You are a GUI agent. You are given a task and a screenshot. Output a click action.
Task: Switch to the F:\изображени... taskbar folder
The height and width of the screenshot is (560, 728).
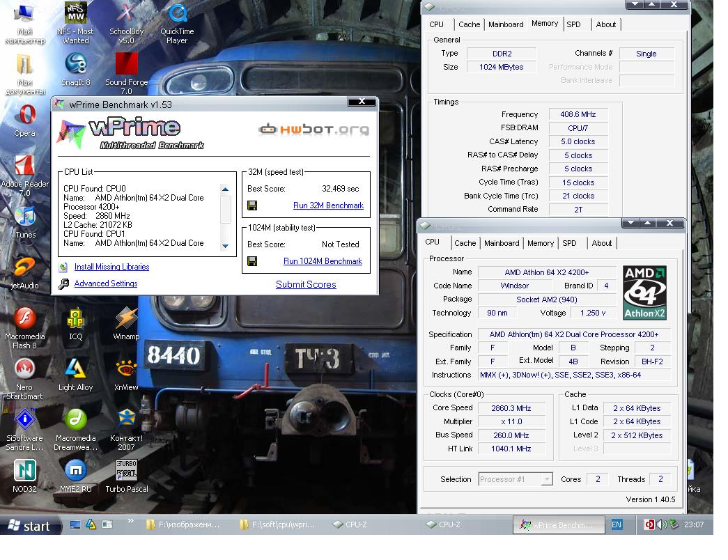tap(185, 524)
